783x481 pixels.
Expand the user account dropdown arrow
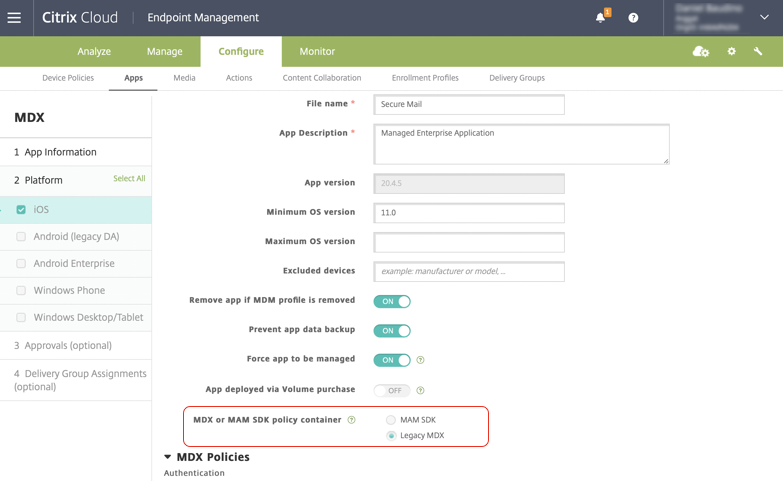click(x=764, y=17)
